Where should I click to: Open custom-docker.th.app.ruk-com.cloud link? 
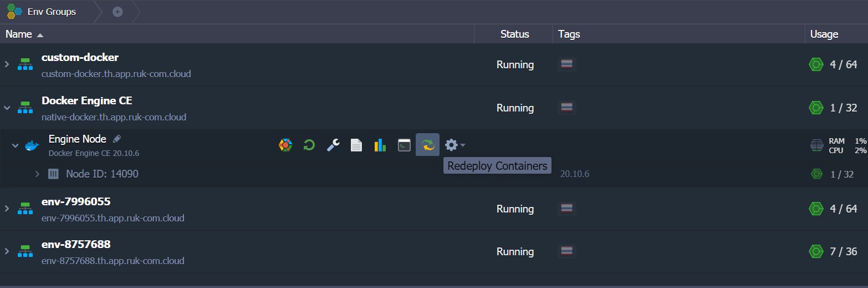click(116, 73)
